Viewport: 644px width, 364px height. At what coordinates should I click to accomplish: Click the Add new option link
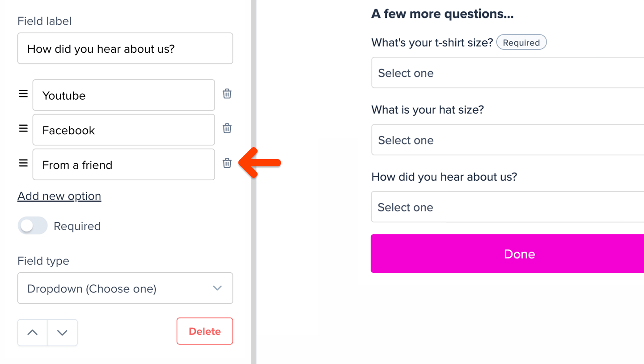tap(59, 196)
